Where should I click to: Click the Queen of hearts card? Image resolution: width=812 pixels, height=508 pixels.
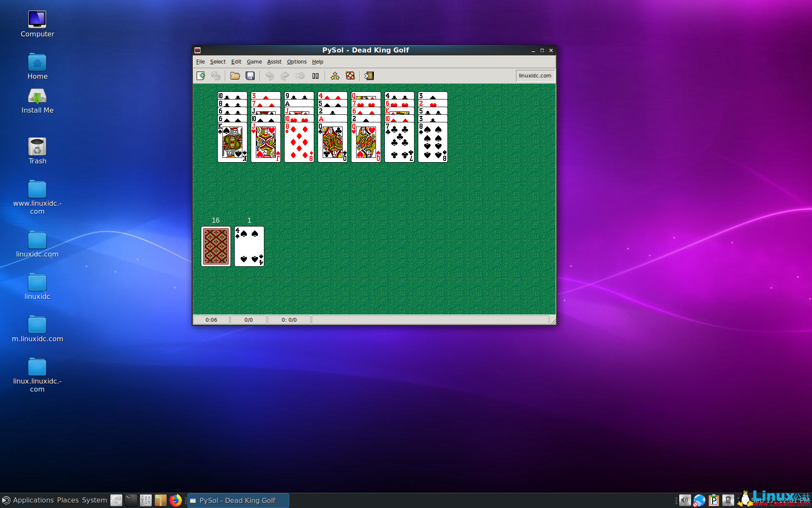pos(366,142)
